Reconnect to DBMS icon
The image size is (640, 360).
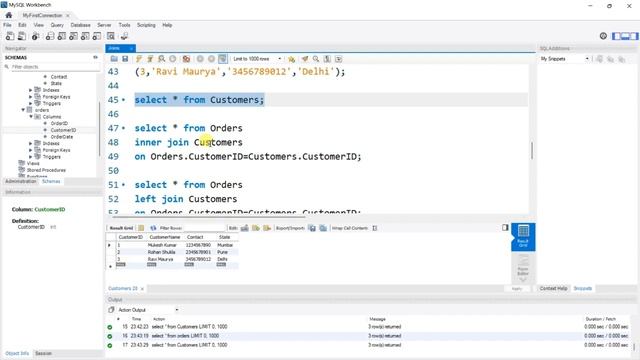click(124, 36)
